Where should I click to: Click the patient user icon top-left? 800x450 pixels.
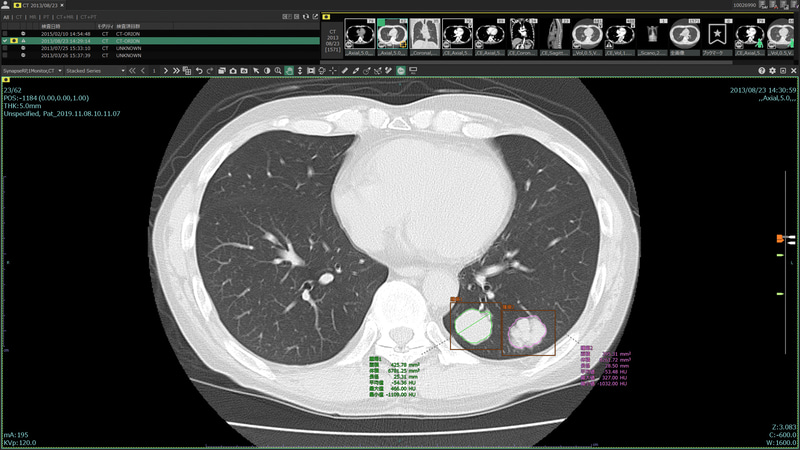tap(5, 5)
